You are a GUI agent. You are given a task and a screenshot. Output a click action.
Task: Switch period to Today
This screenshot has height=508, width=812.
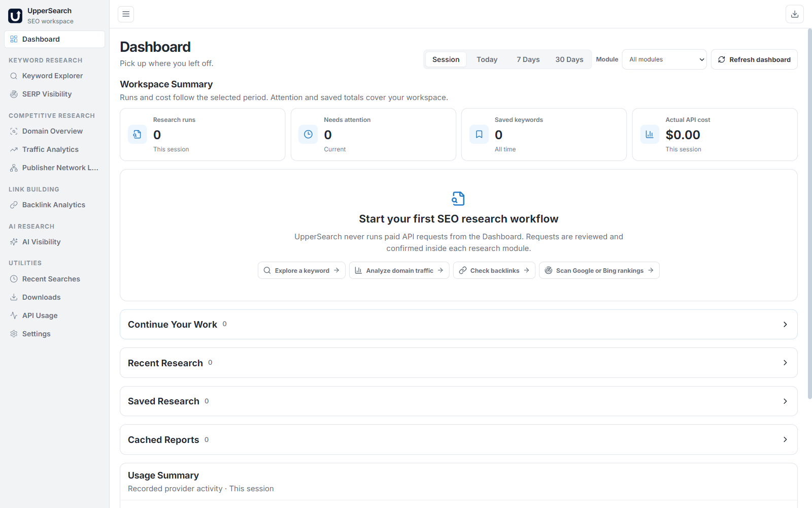487,59
